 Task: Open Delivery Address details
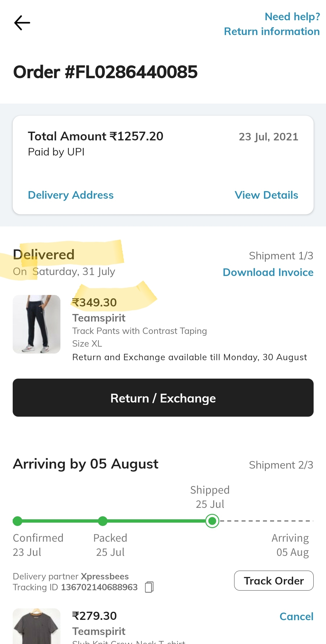click(x=71, y=195)
